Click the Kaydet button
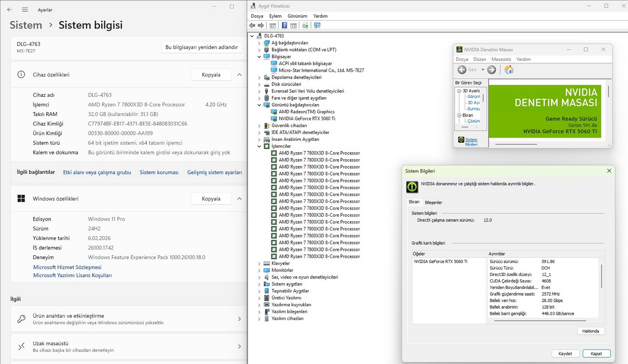This screenshot has width=628, height=364. [x=565, y=353]
